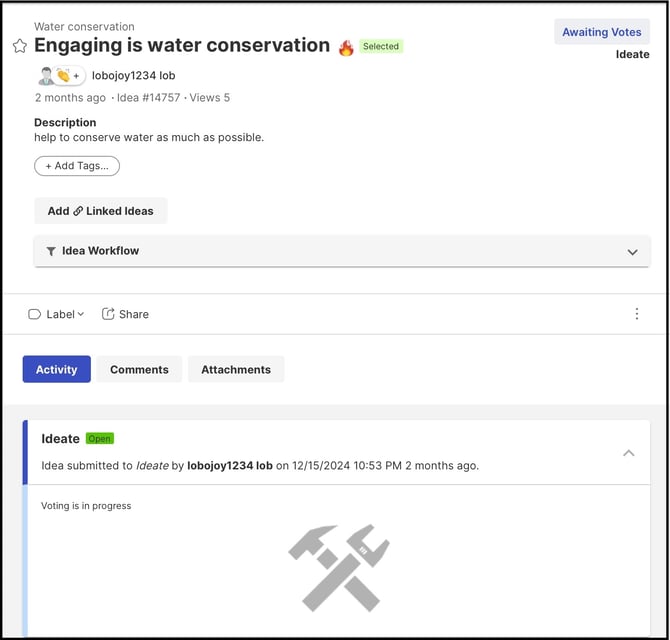Open the three-dot more options menu
The image size is (670, 640).
[x=637, y=314]
